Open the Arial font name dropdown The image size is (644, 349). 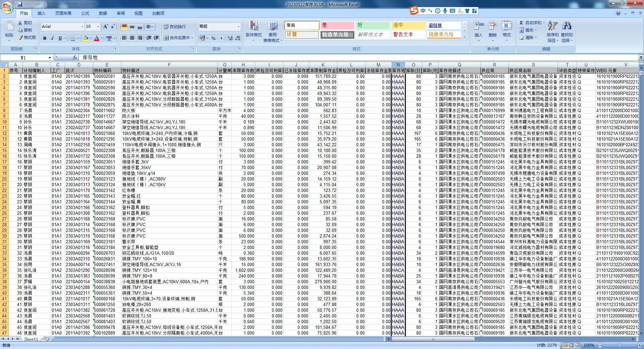coord(82,27)
